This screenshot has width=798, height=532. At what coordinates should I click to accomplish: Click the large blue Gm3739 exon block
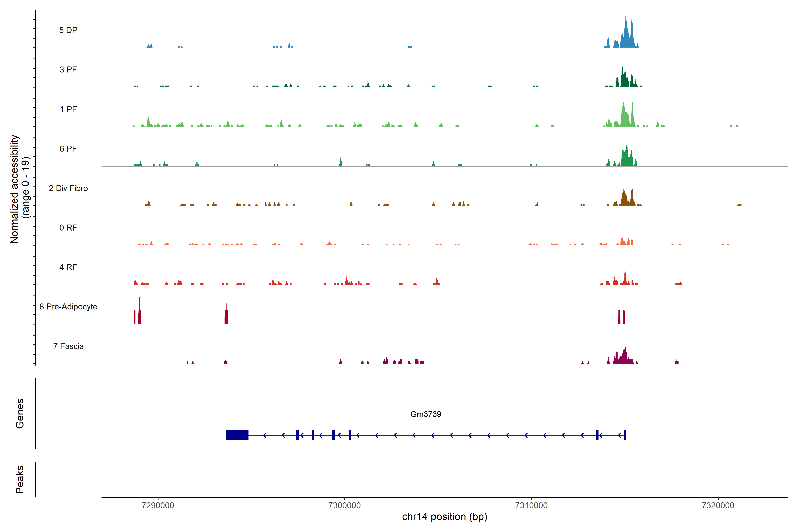(237, 435)
